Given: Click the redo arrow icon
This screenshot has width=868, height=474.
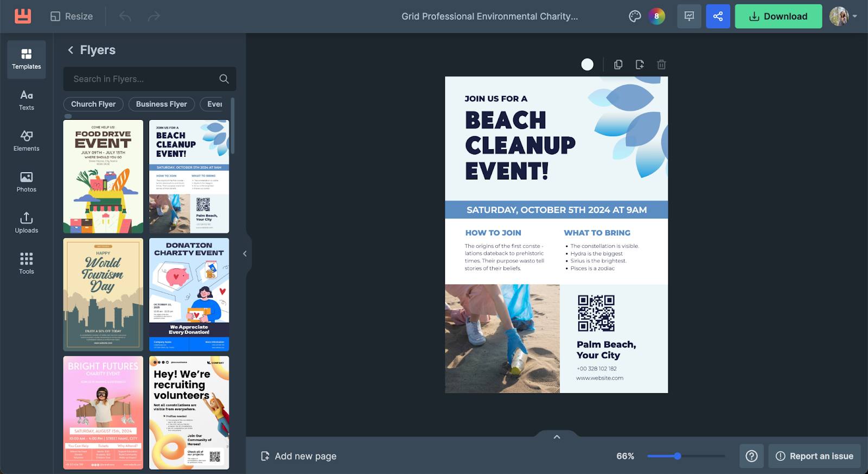Looking at the screenshot, I should [154, 16].
